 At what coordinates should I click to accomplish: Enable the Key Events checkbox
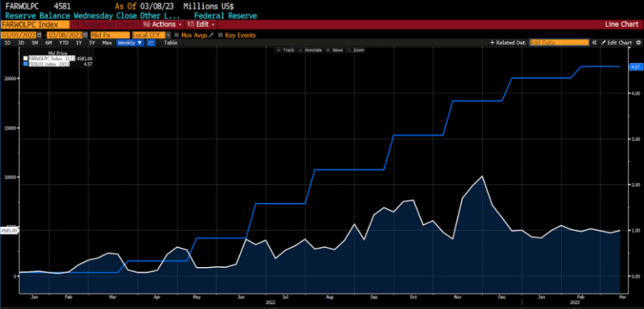coord(221,35)
